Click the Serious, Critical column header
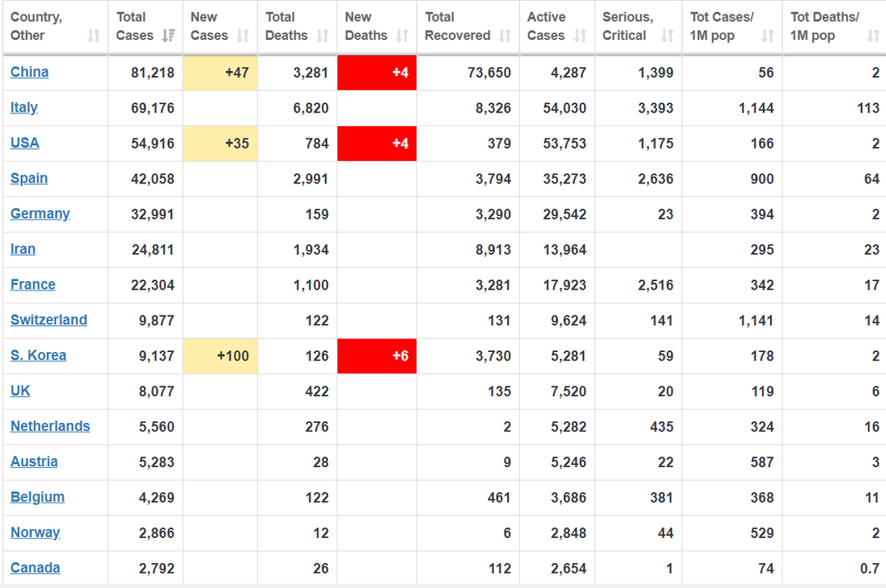Viewport: 886px width, 588px height. coord(638,27)
